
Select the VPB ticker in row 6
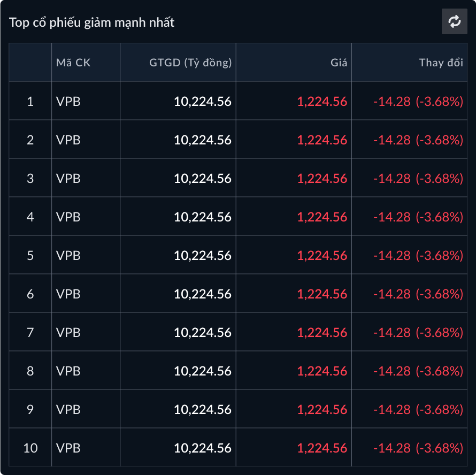68,294
